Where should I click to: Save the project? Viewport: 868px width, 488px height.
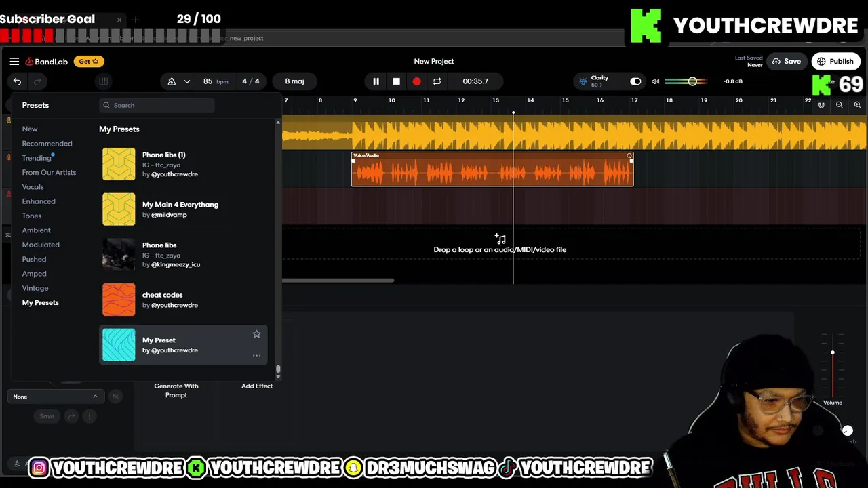pyautogui.click(x=786, y=61)
